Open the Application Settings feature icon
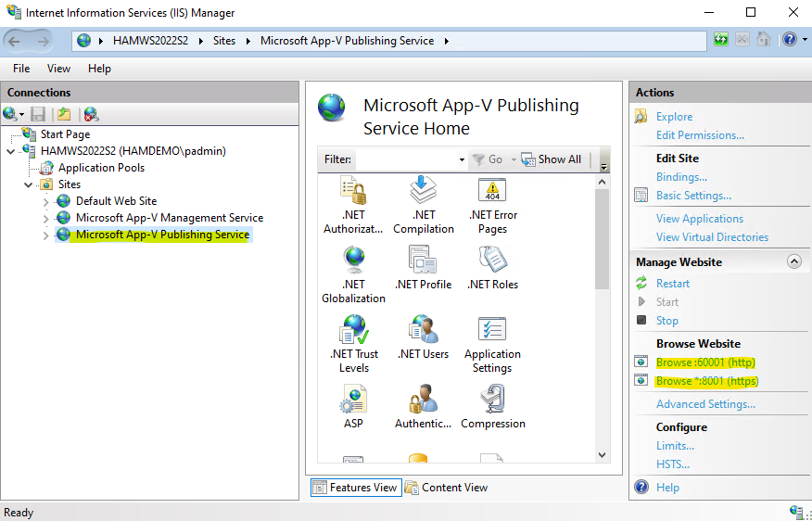The image size is (812, 521). [x=492, y=329]
